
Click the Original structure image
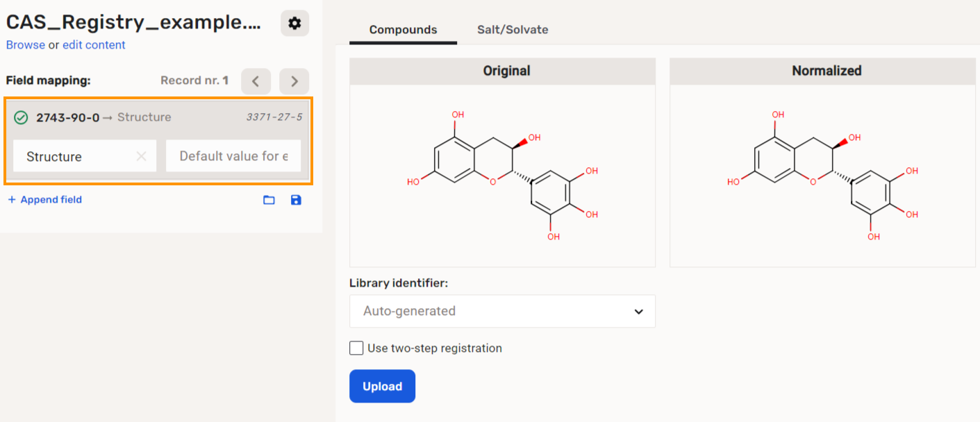(x=502, y=176)
